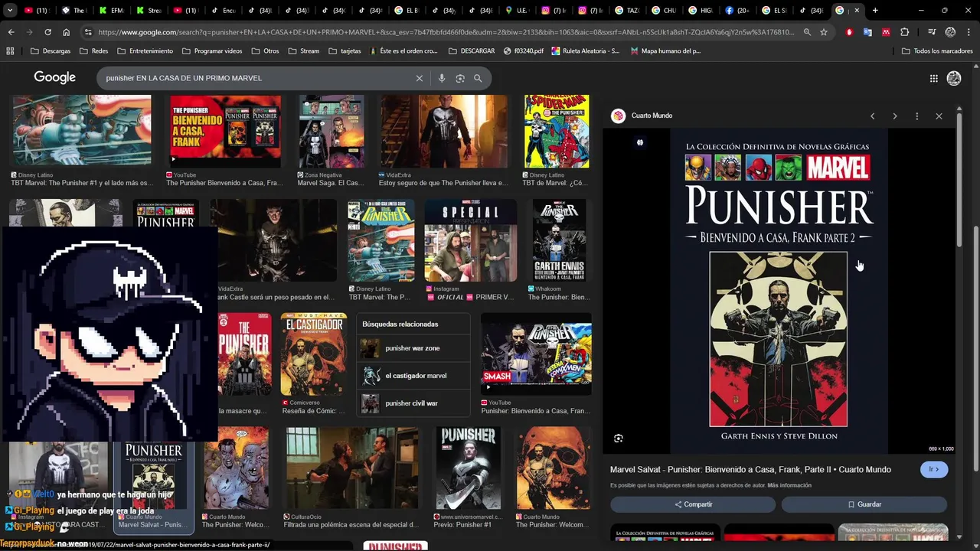
Task: Reload the current Google page
Action: [x=47, y=32]
